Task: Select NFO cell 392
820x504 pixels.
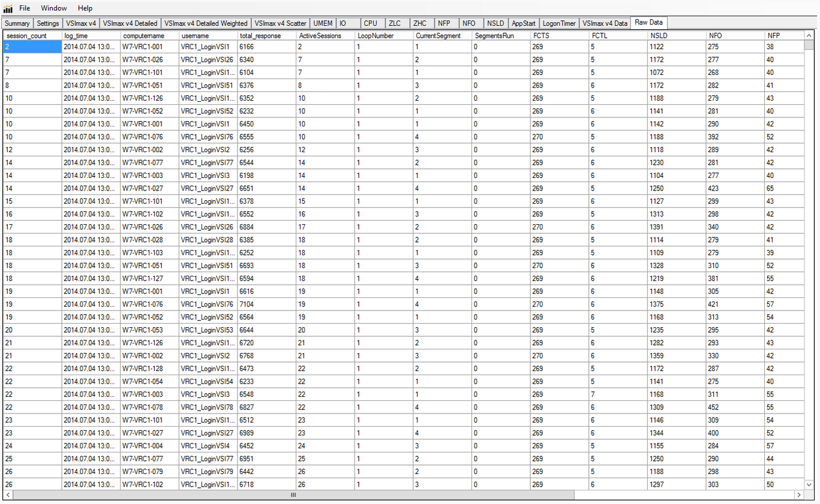Action: pyautogui.click(x=735, y=137)
